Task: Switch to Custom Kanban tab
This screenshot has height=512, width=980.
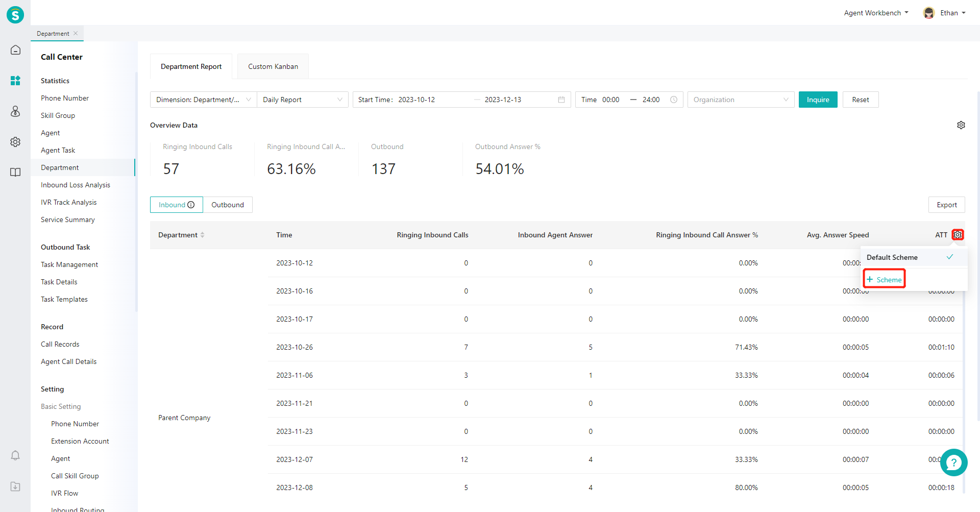Action: [273, 66]
